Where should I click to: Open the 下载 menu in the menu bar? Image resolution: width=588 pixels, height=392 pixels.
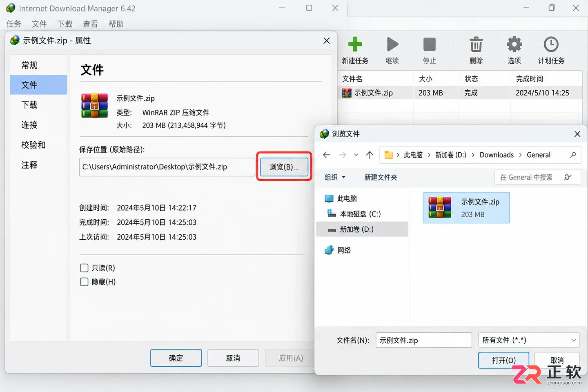coord(65,24)
